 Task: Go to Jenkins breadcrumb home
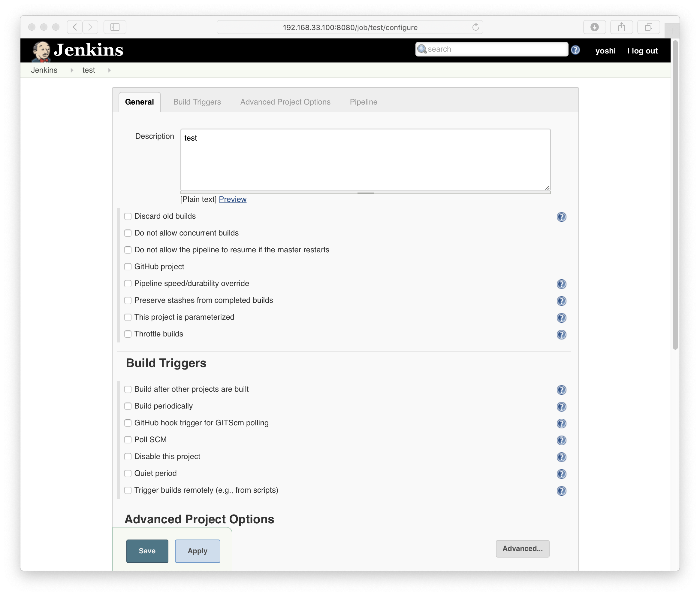coord(44,70)
